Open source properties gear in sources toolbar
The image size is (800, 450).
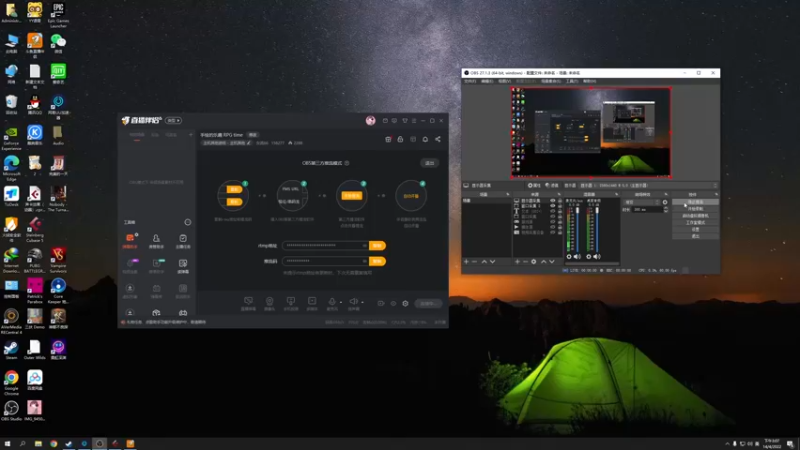click(x=534, y=262)
